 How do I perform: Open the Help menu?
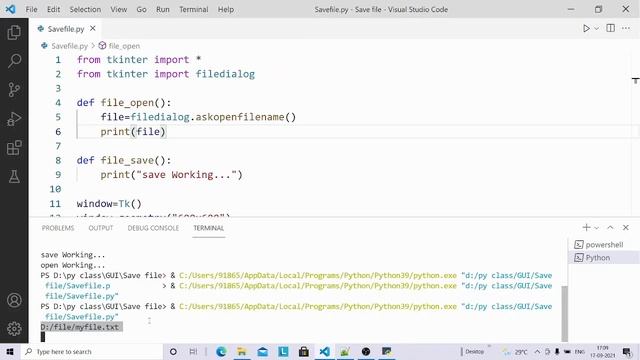pyautogui.click(x=225, y=9)
